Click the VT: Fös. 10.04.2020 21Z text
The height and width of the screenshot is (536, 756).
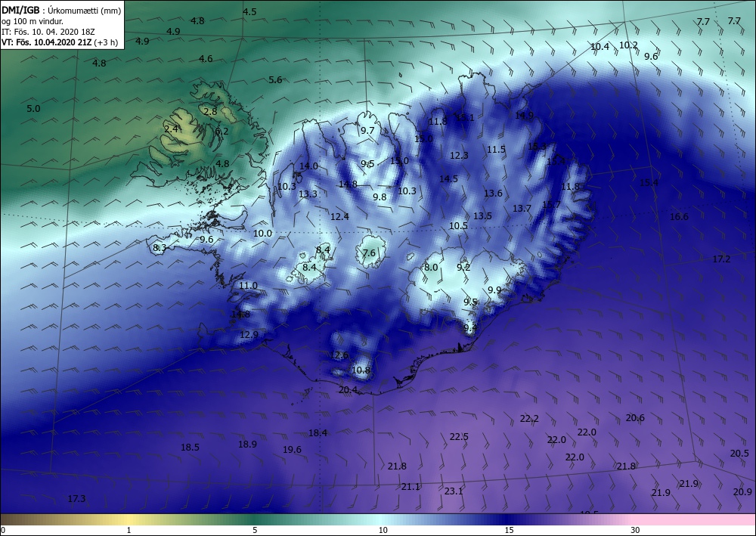(48, 42)
